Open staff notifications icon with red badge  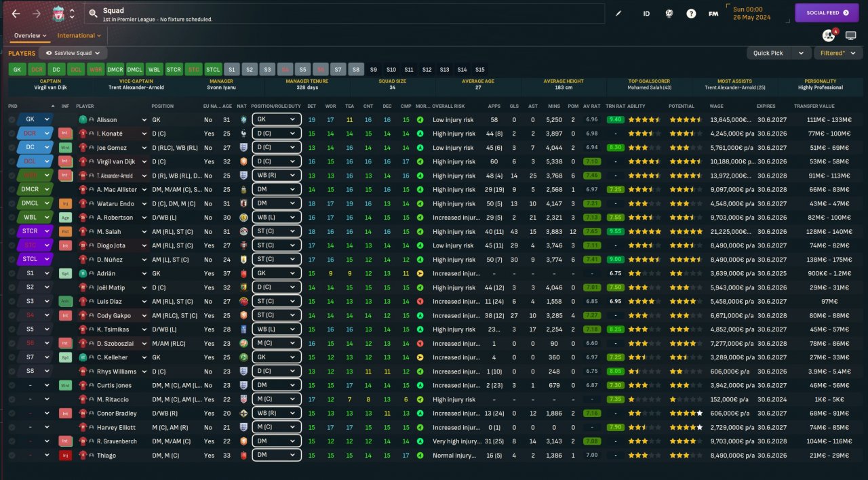tap(829, 35)
